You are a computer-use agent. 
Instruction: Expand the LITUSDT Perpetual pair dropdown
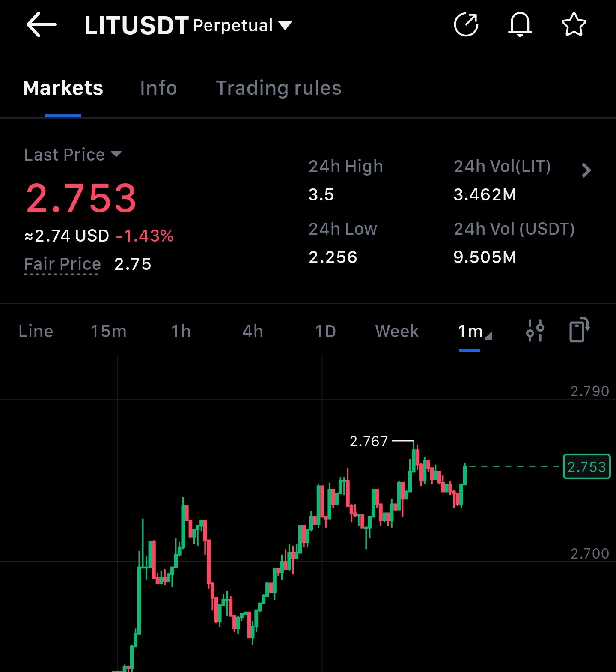285,26
